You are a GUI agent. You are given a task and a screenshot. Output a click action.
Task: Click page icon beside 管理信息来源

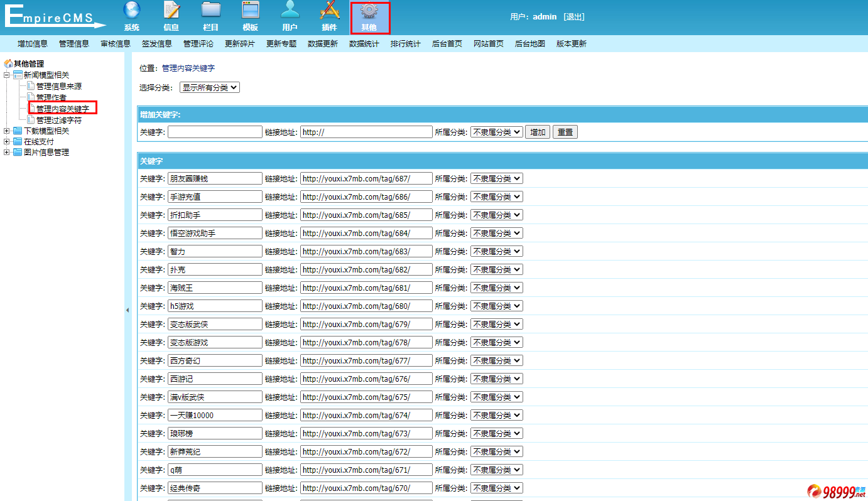[x=31, y=86]
